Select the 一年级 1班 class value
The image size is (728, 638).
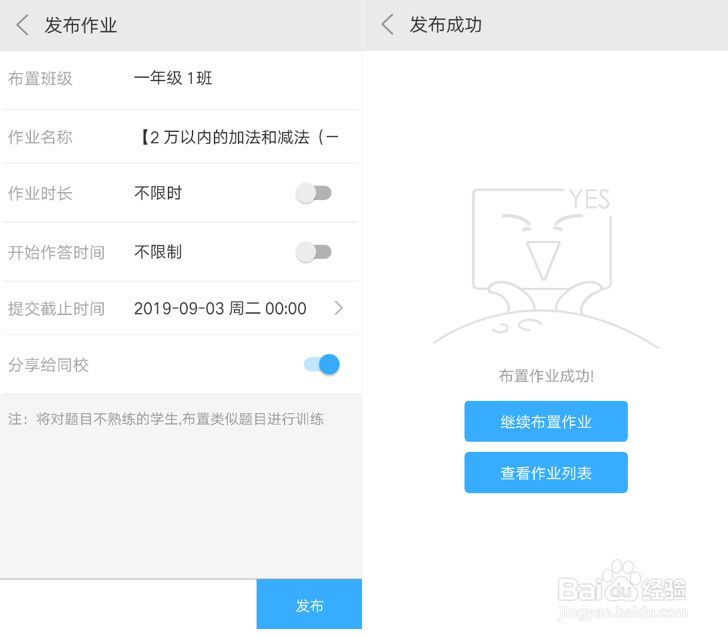[x=173, y=78]
